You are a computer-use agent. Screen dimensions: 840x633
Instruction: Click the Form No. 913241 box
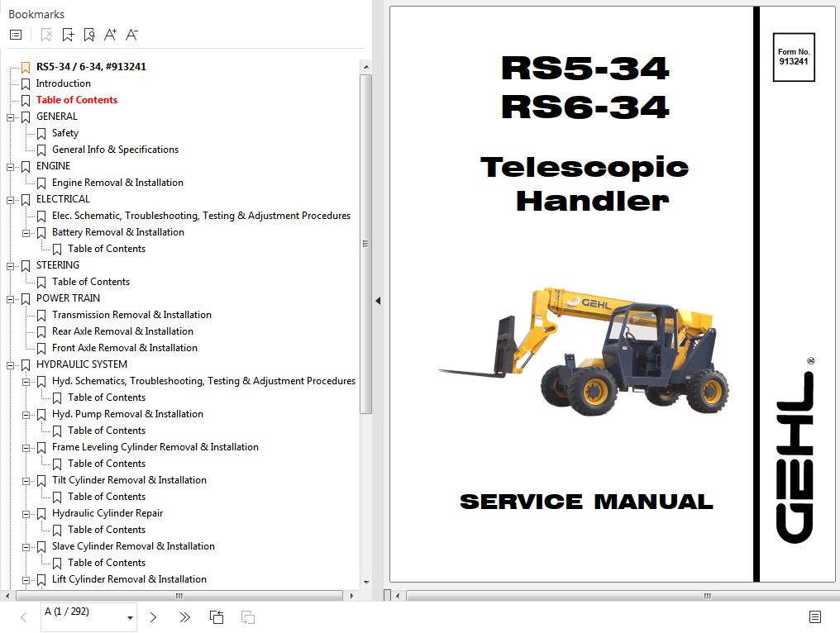794,57
